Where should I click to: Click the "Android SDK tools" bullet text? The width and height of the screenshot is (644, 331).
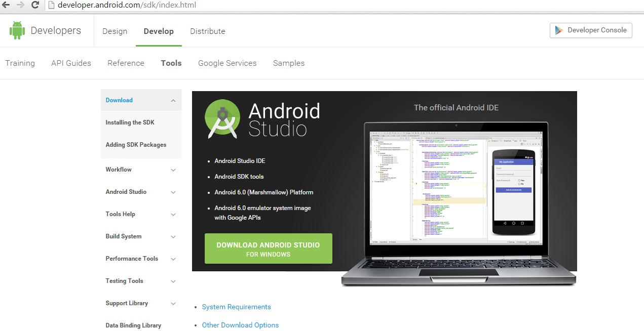coord(239,177)
